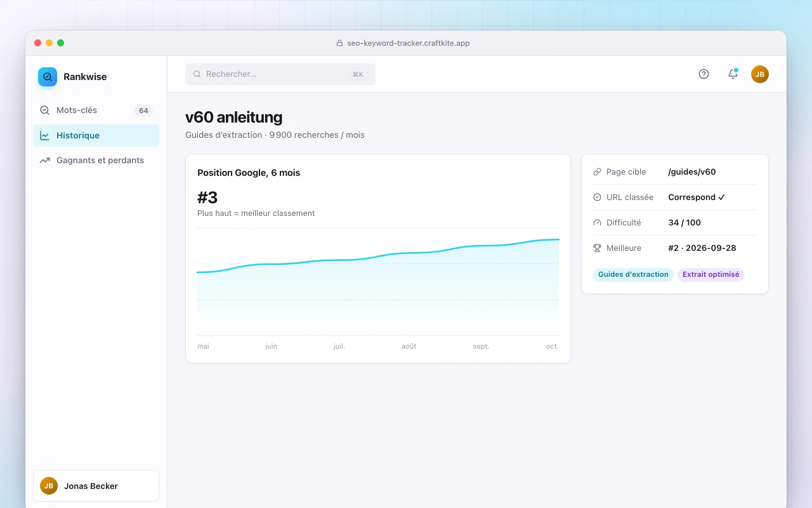Open the Historique section
This screenshot has height=508, width=812.
tap(96, 135)
